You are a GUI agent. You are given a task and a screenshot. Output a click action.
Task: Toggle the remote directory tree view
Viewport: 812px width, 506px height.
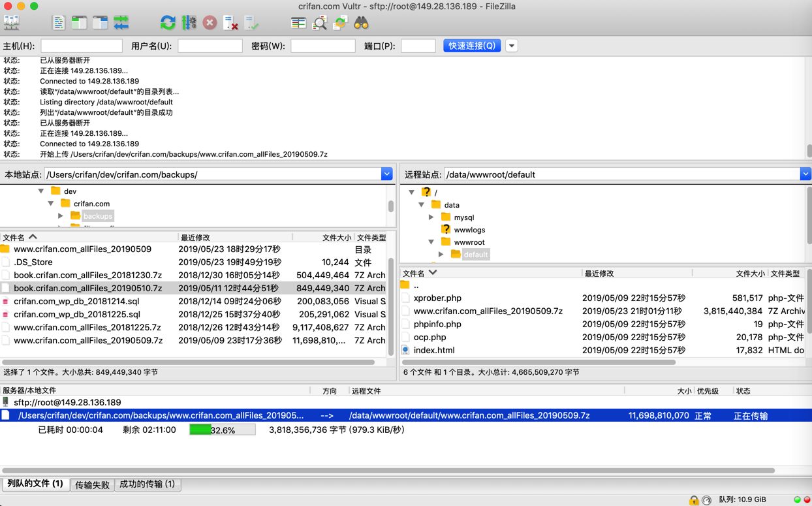tap(101, 23)
